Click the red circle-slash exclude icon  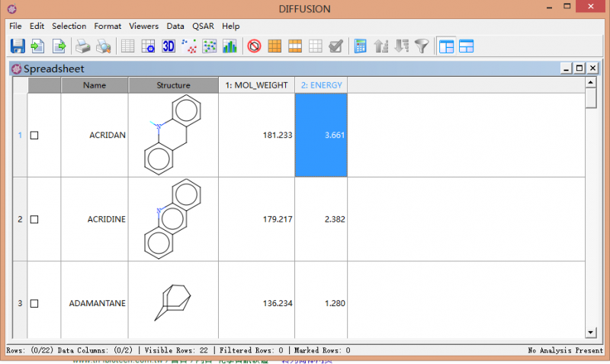254,46
